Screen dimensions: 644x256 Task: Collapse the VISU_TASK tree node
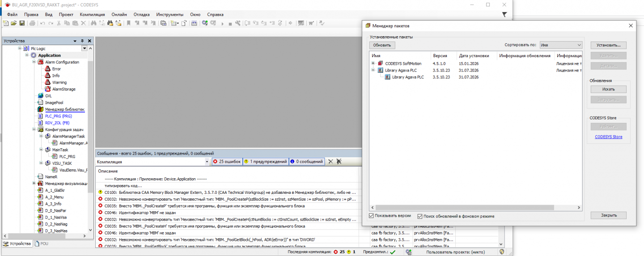[x=41, y=163]
